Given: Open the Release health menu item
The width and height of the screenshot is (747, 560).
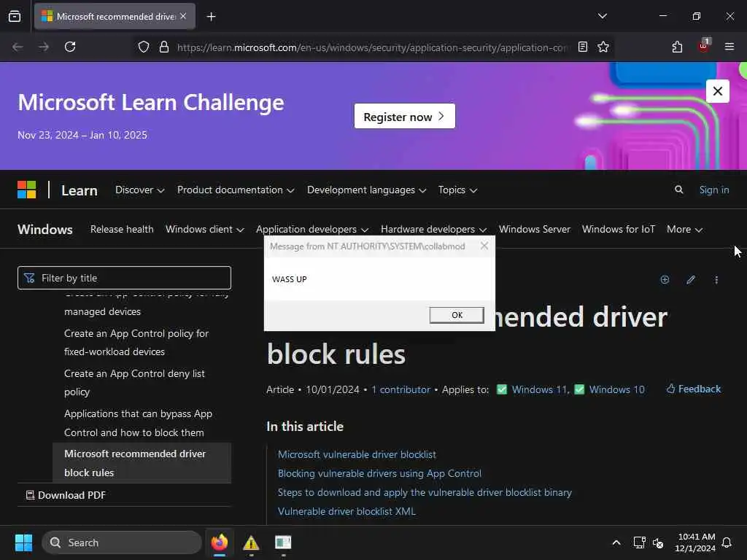Looking at the screenshot, I should point(122,229).
